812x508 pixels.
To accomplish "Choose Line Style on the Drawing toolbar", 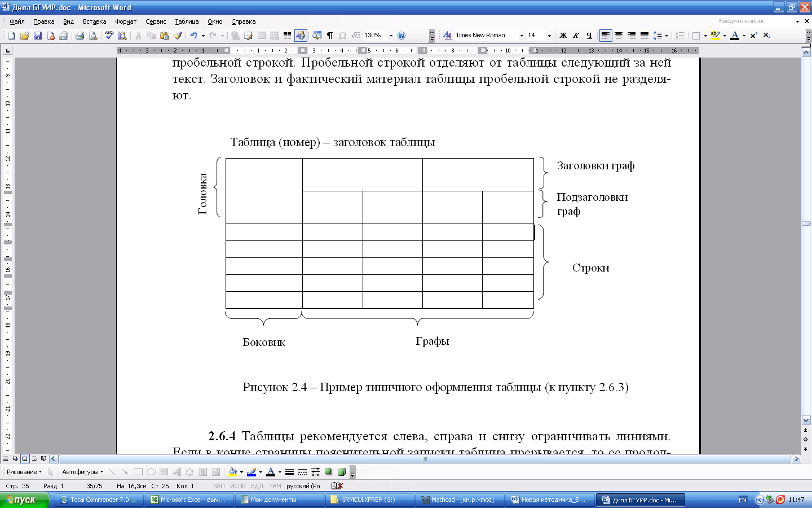I will 289,472.
